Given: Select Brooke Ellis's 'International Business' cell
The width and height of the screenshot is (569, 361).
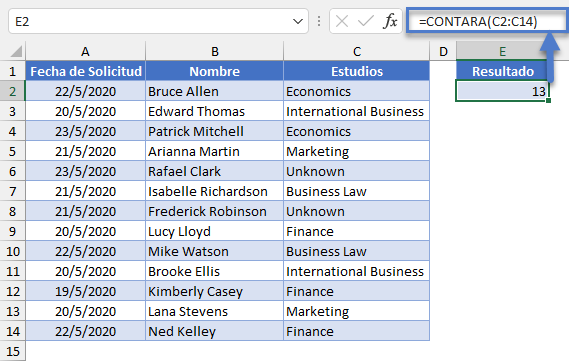Looking at the screenshot, I should tap(357, 271).
